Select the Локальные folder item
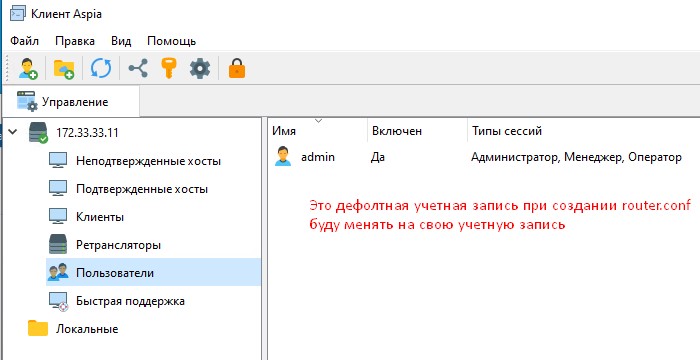700x360 pixels. coord(87,329)
